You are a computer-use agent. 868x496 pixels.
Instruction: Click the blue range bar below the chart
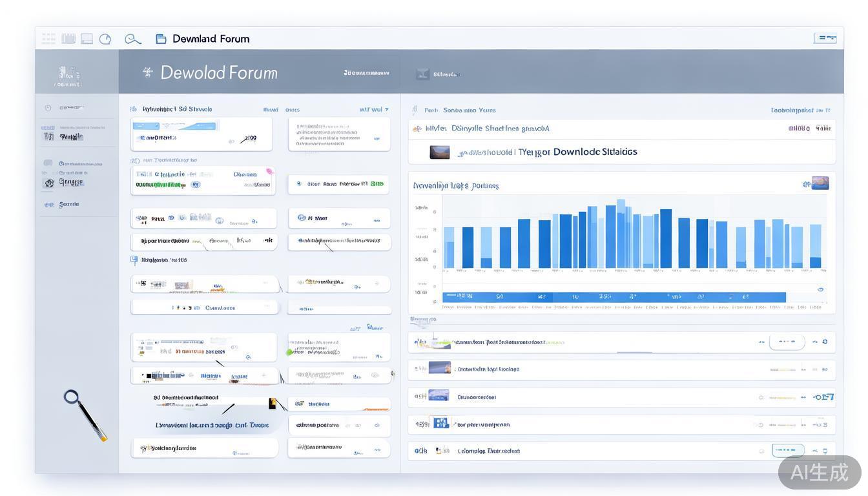[x=614, y=297]
